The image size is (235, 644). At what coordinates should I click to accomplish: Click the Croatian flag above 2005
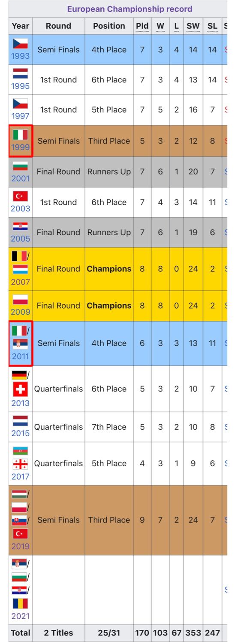tap(20, 226)
